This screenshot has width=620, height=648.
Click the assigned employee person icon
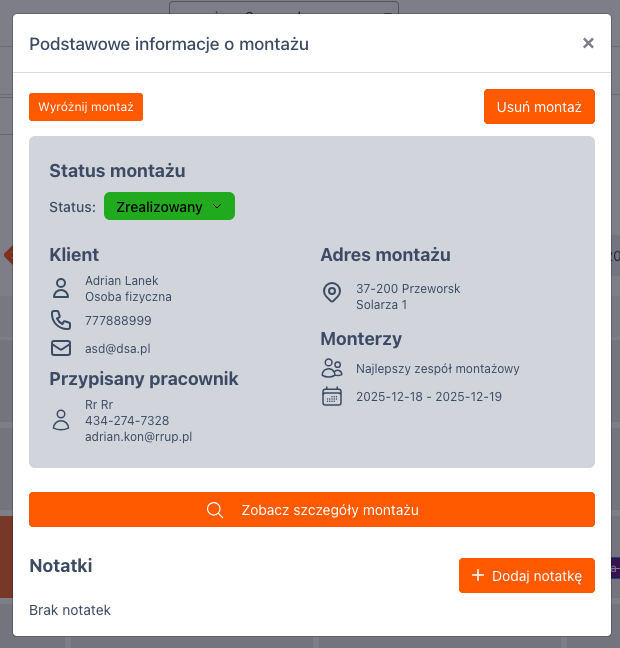point(61,420)
